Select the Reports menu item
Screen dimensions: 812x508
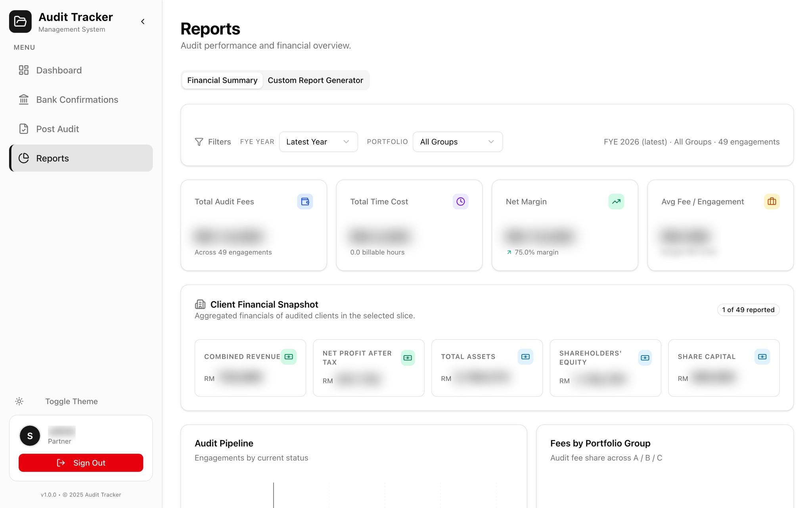(x=81, y=158)
